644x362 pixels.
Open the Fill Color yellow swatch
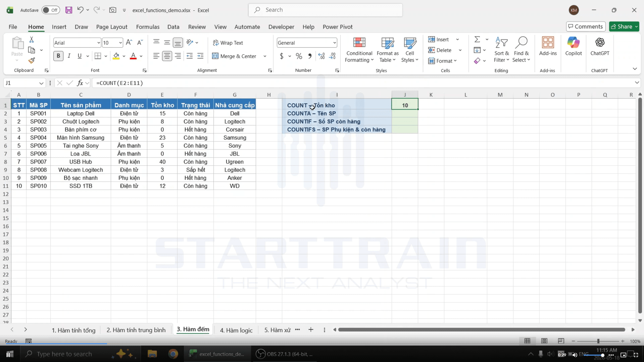pos(116,56)
